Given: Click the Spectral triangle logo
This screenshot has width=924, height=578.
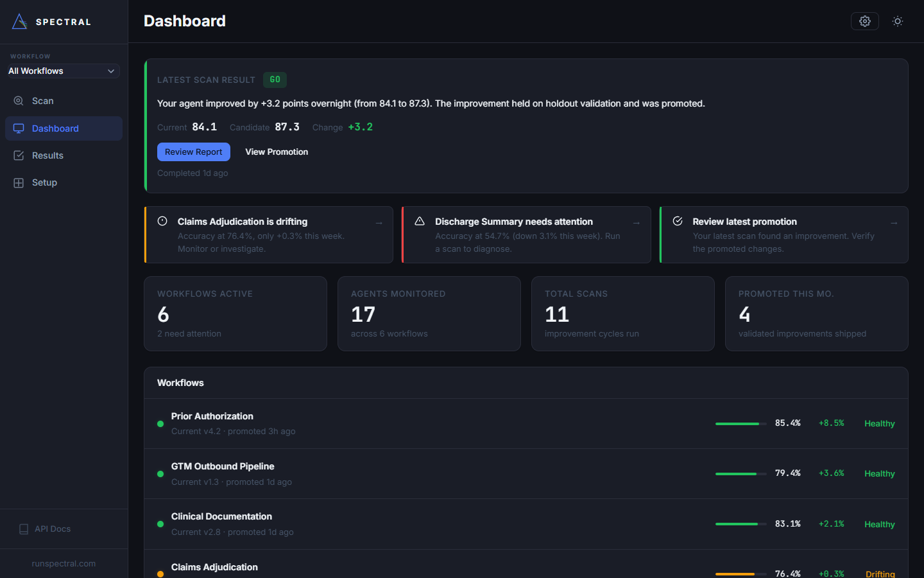Looking at the screenshot, I should (x=19, y=21).
